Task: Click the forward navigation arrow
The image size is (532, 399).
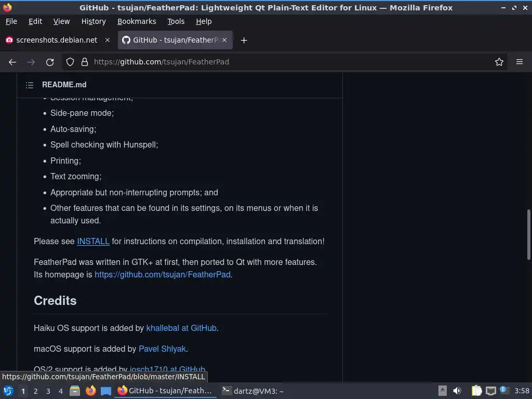Action: pyautogui.click(x=31, y=62)
